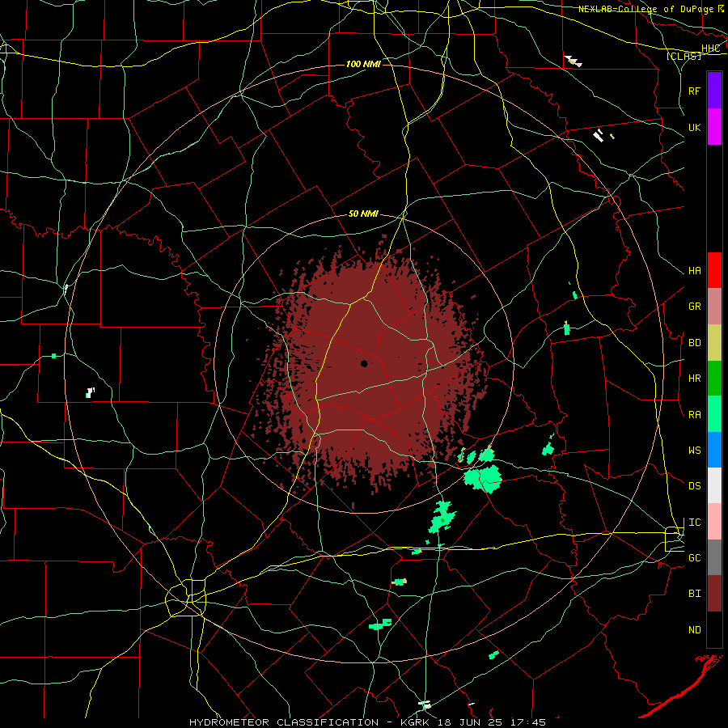The height and width of the screenshot is (728, 728).
Task: Click the UK legend label
Action: pos(694,128)
